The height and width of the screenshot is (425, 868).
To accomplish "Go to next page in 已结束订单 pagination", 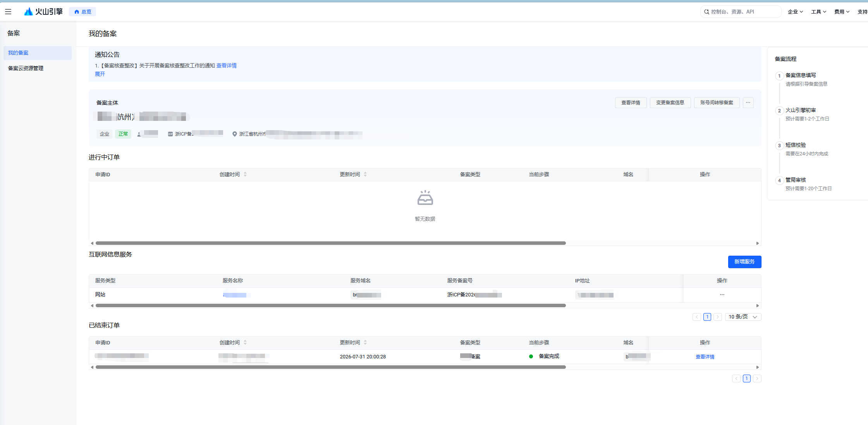I will pyautogui.click(x=757, y=379).
